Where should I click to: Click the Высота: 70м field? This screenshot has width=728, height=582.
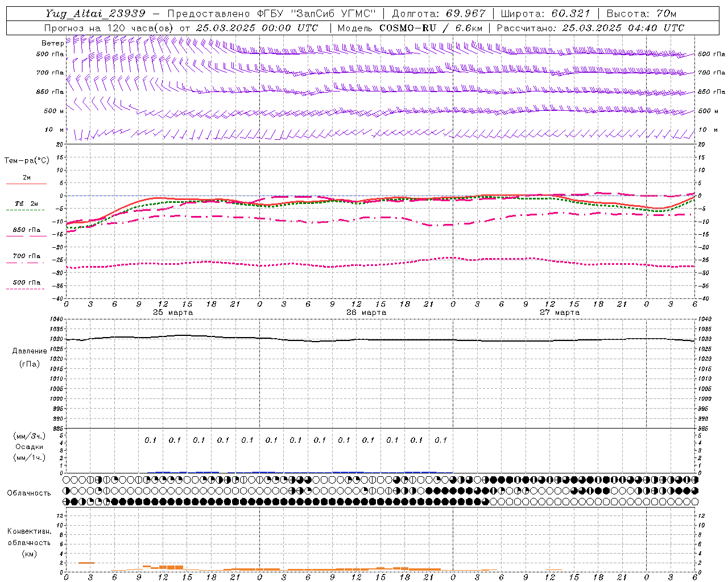pos(642,14)
